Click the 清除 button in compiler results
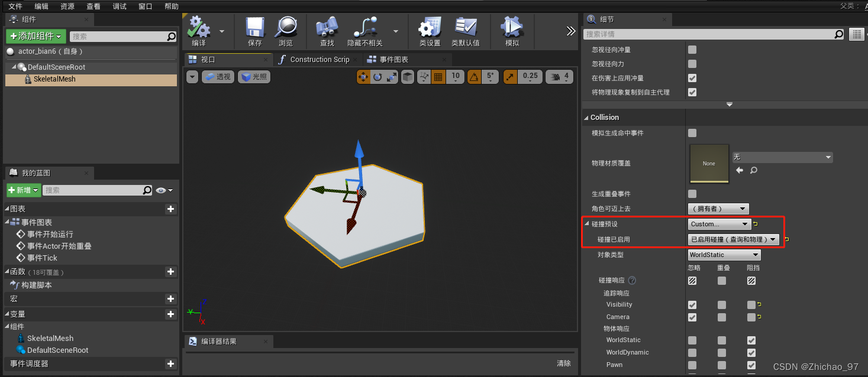Image resolution: width=868 pixels, height=377 pixels. [563, 363]
